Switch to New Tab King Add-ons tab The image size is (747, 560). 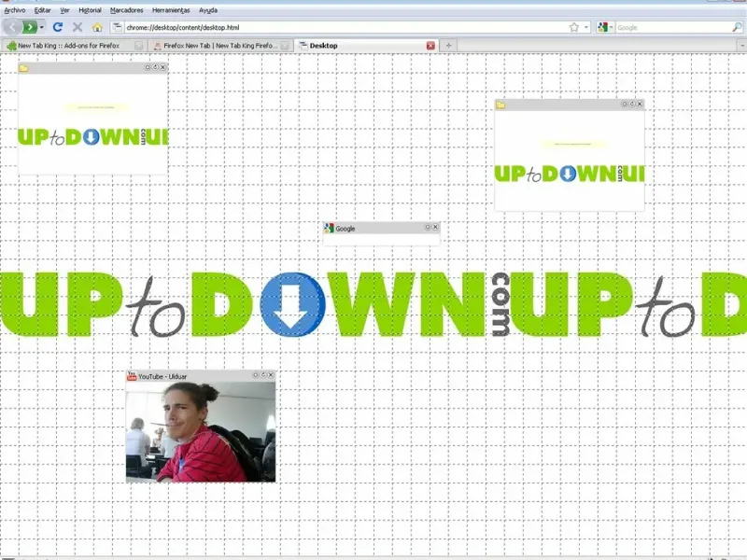[x=74, y=46]
